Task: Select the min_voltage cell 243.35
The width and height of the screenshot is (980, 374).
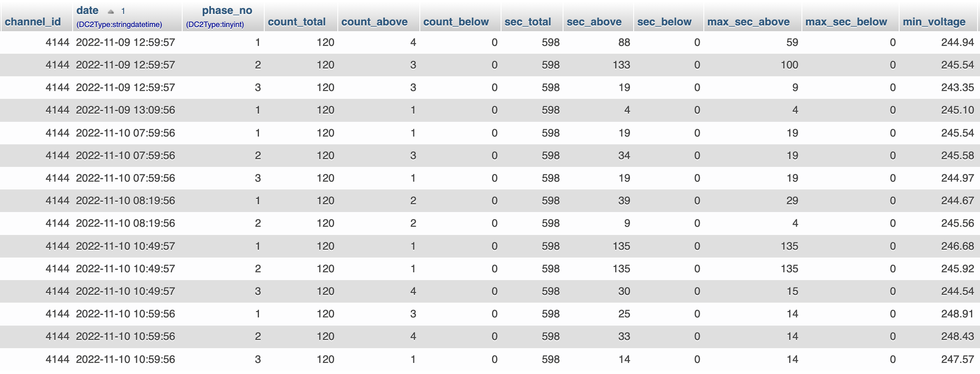Action: click(957, 87)
